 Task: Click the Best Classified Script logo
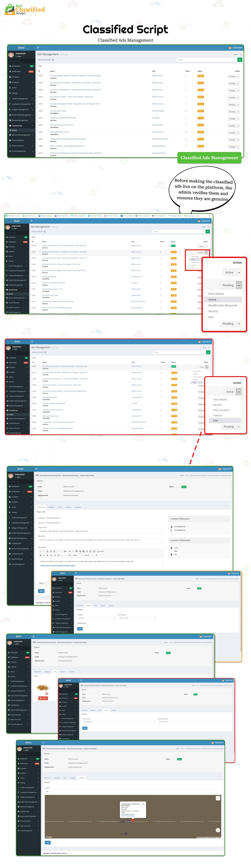[25, 9]
